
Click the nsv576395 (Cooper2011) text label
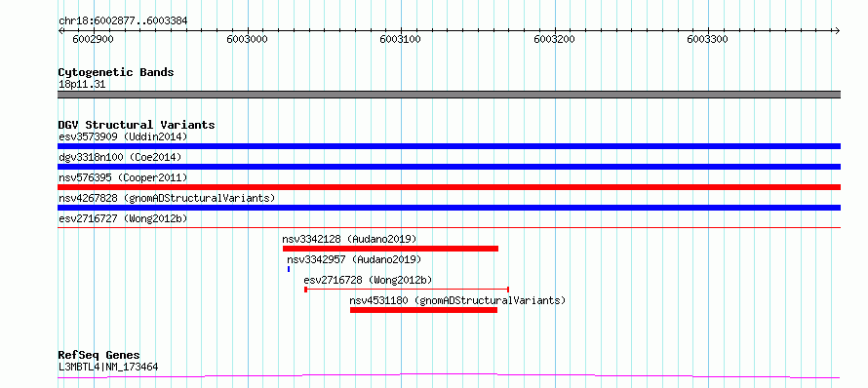pyautogui.click(x=123, y=177)
